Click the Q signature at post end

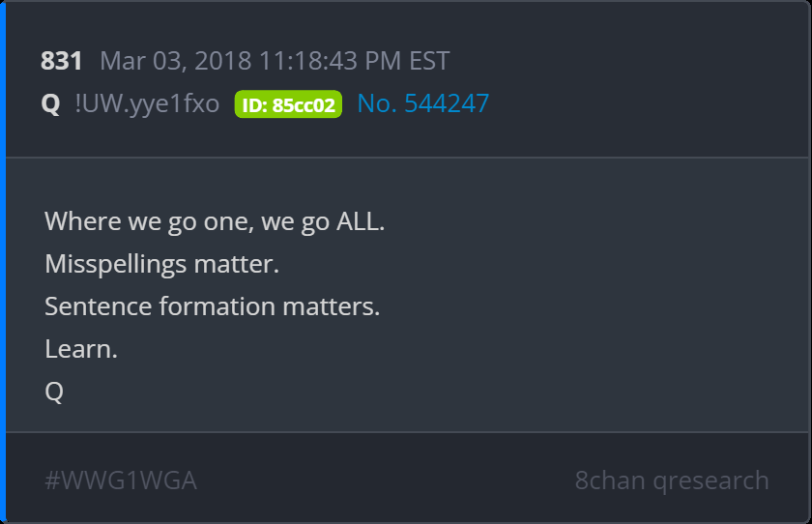[x=54, y=392]
